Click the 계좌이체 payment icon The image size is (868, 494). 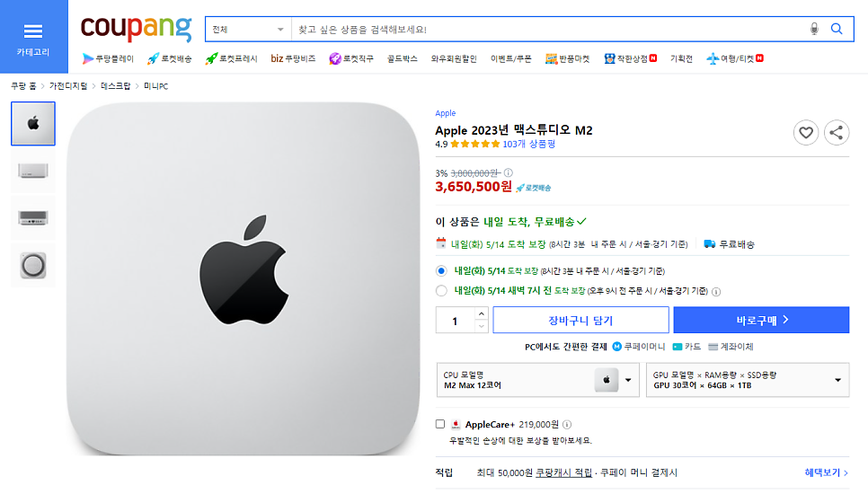coord(713,347)
